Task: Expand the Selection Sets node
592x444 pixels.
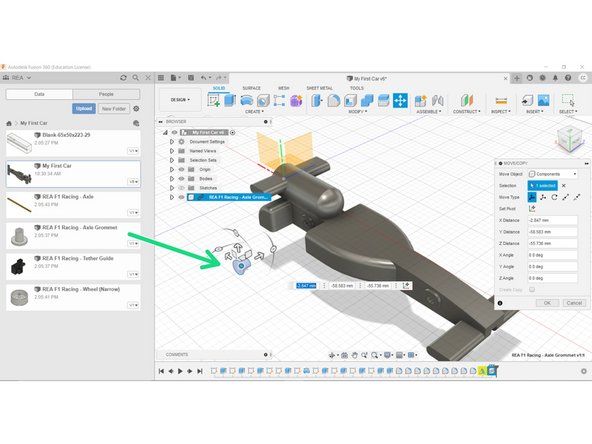Action: point(172,160)
